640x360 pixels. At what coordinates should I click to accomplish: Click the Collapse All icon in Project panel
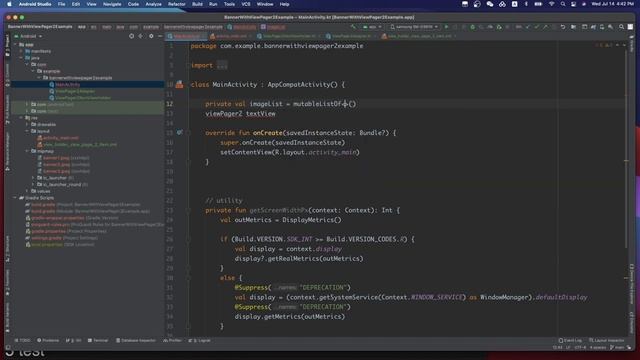(x=141, y=36)
